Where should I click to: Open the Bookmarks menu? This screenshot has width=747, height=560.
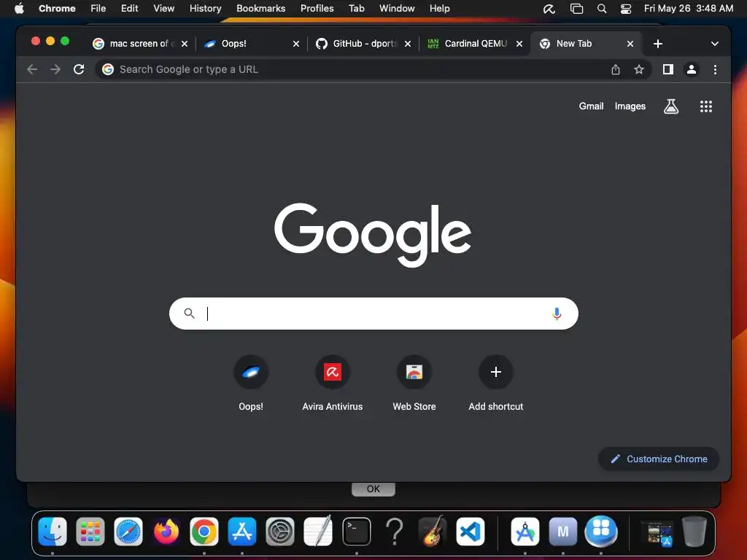(260, 9)
